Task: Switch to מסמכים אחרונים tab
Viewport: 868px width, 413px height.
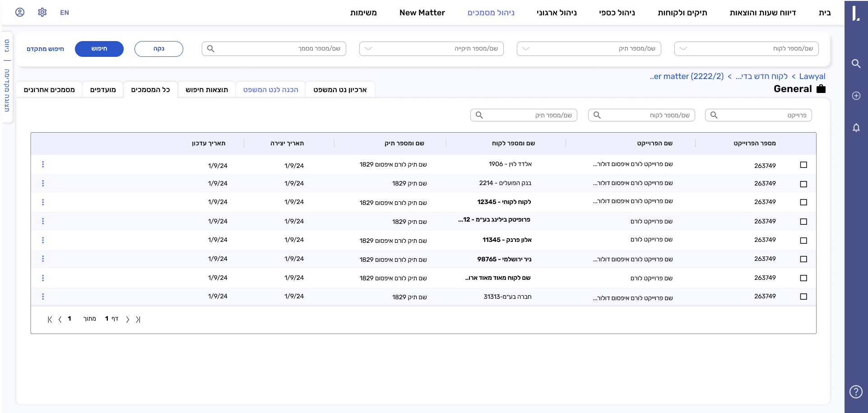Action: 49,90
